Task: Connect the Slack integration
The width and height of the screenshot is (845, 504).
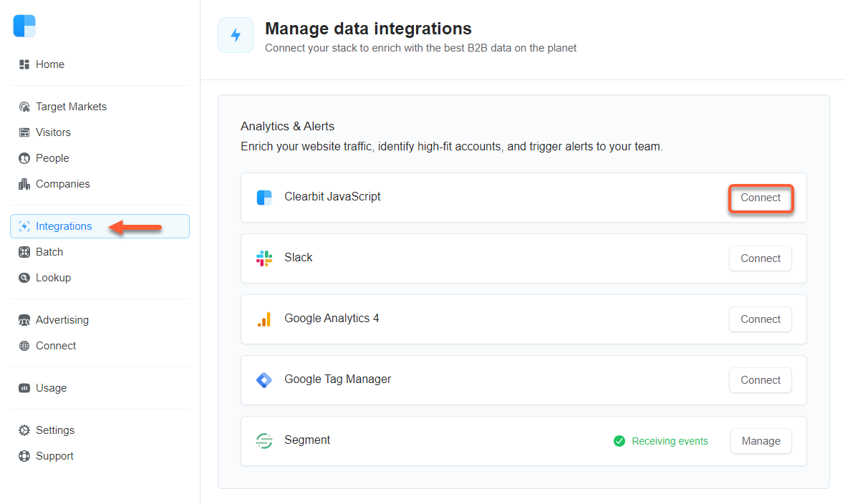Action: 760,258
